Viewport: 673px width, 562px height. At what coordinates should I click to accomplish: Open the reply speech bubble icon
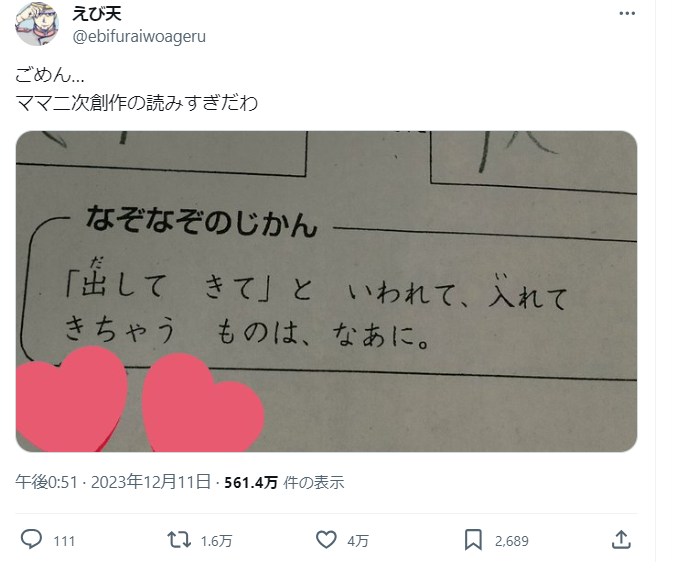coord(31,539)
